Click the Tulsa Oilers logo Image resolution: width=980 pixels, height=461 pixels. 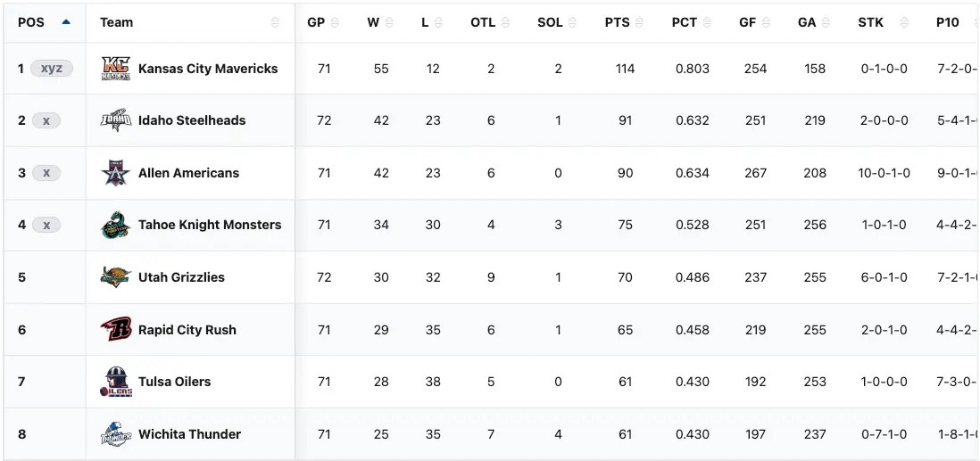tap(116, 382)
